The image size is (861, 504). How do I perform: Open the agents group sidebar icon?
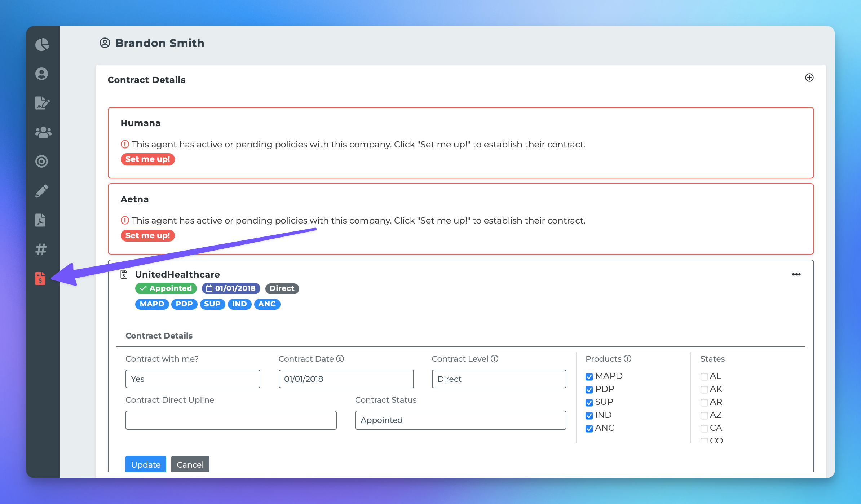[x=43, y=132]
